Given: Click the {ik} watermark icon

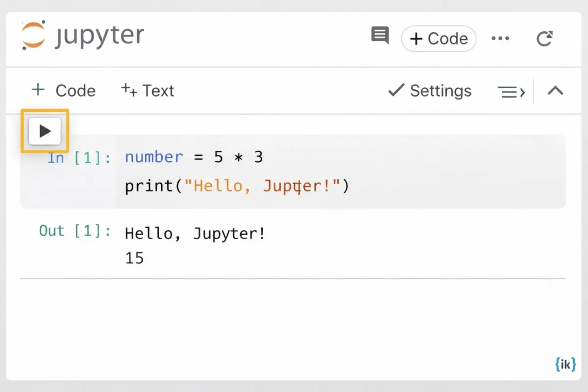Looking at the screenshot, I should (x=565, y=364).
